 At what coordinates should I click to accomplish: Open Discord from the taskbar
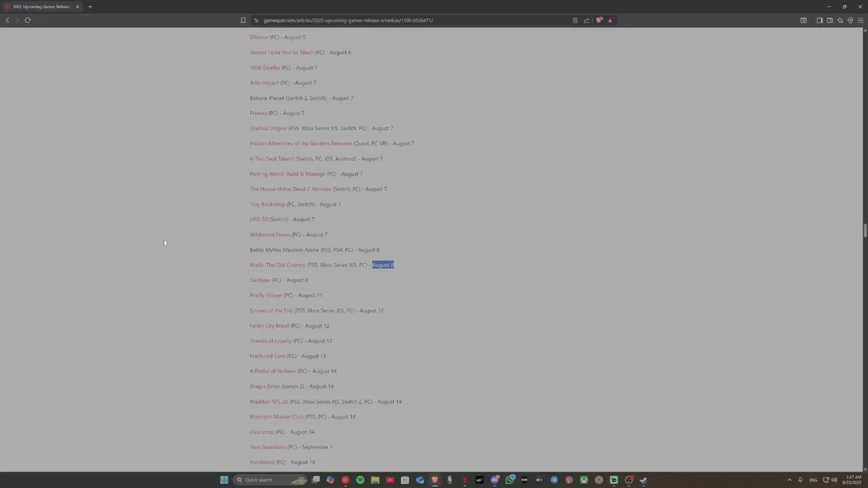[494, 480]
